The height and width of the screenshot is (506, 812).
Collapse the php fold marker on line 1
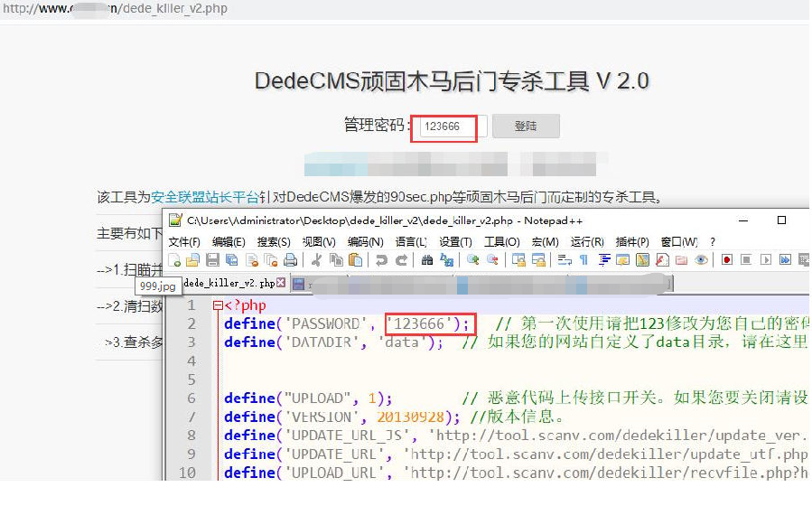[218, 305]
